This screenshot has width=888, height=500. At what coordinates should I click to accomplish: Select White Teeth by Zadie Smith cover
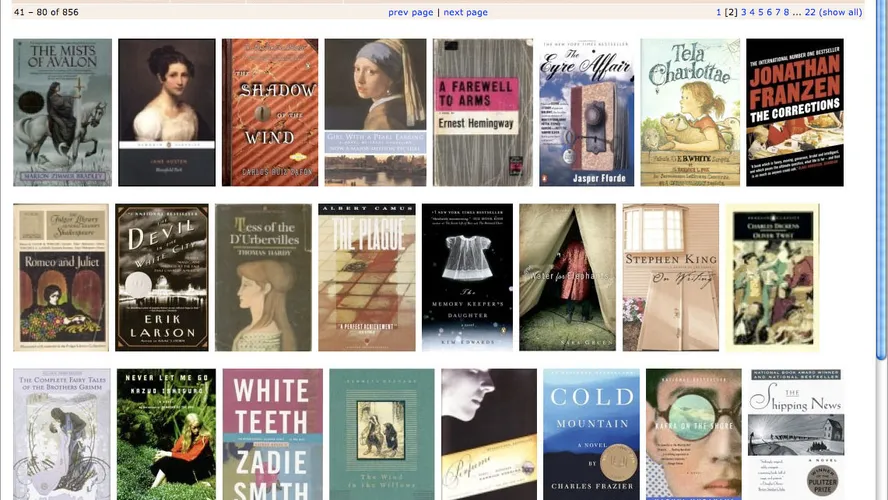(272, 434)
